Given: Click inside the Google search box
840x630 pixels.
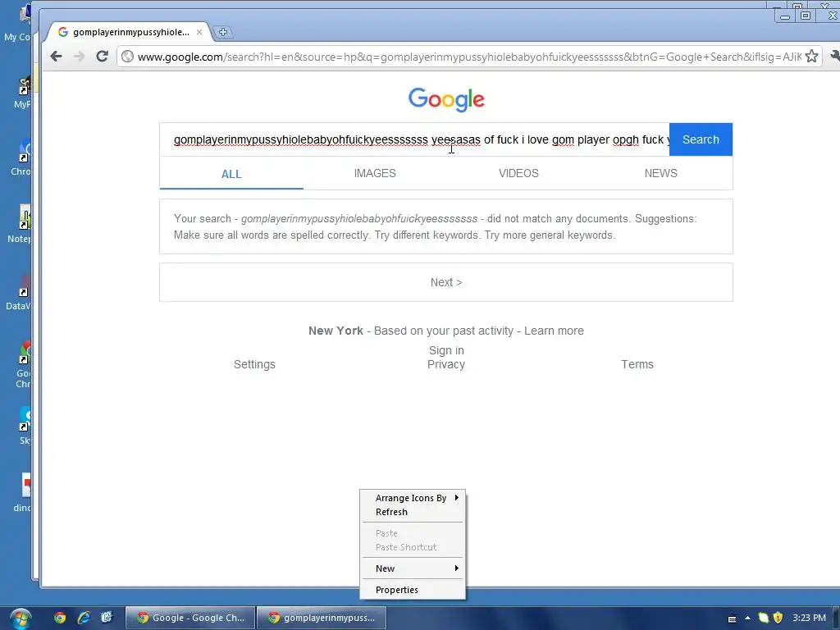Looking at the screenshot, I should point(414,139).
